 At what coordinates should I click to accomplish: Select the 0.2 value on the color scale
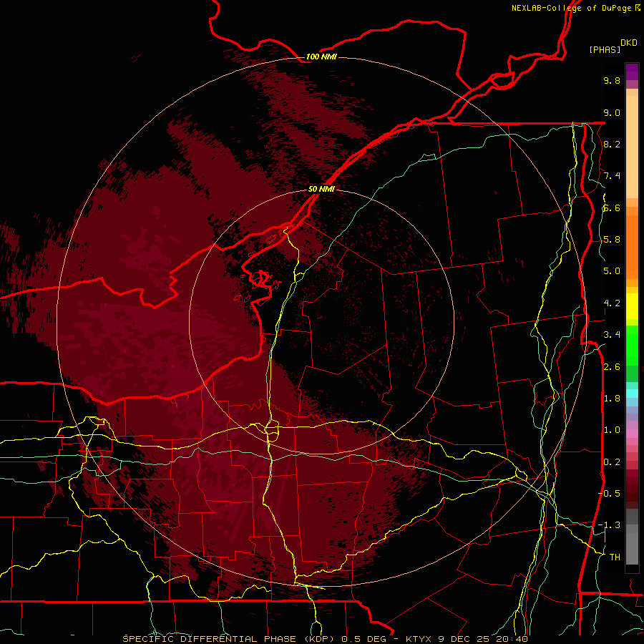(x=612, y=462)
